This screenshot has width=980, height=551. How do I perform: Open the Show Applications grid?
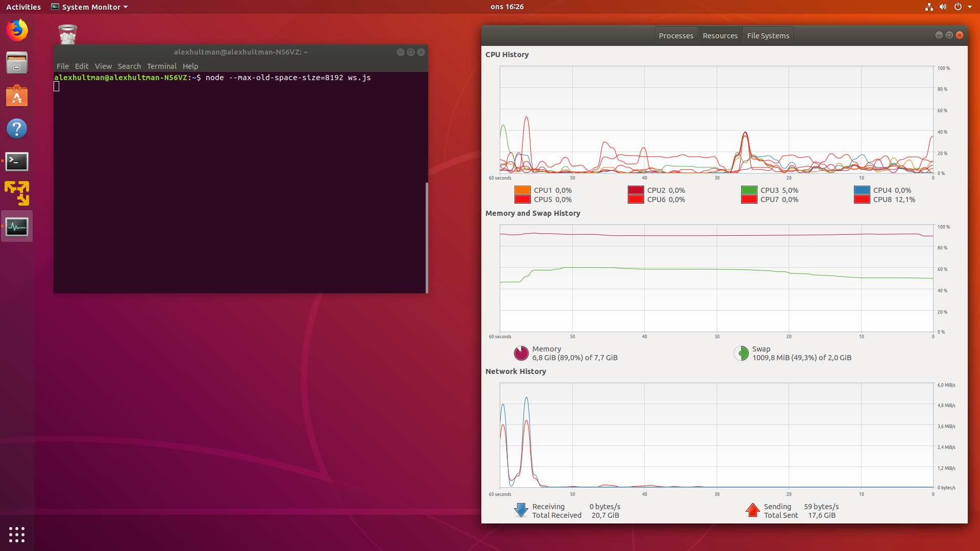tap(17, 534)
